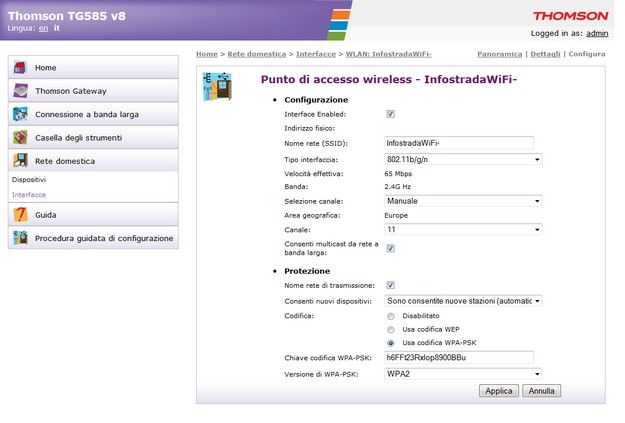The image size is (625, 423).
Task: Click the Configurazione section heading
Action: pos(316,100)
